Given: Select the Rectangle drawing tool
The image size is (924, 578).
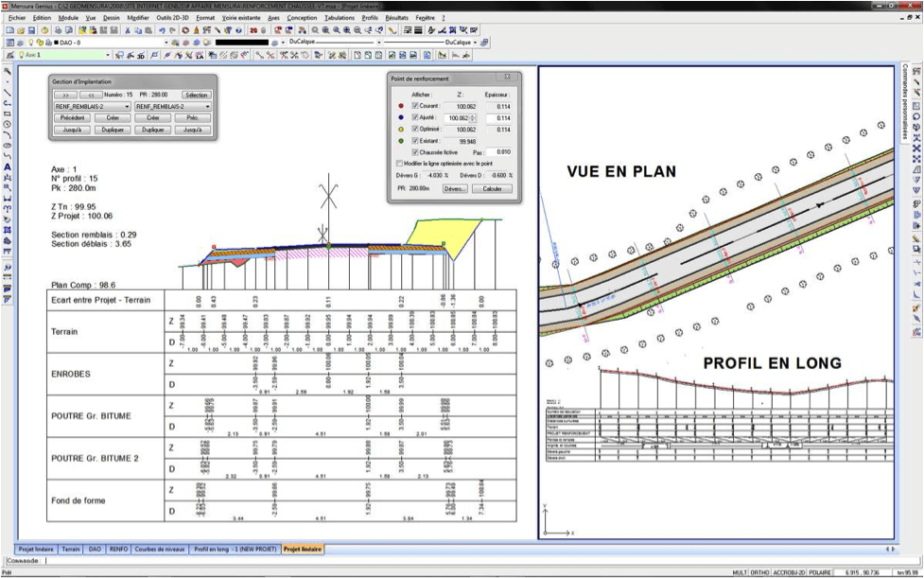Looking at the screenshot, I should pyautogui.click(x=8, y=114).
